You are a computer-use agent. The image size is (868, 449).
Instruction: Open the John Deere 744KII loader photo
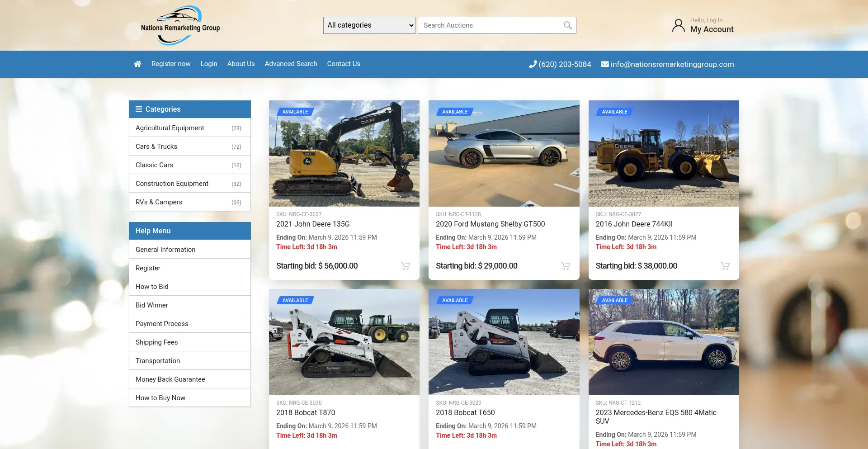click(664, 154)
